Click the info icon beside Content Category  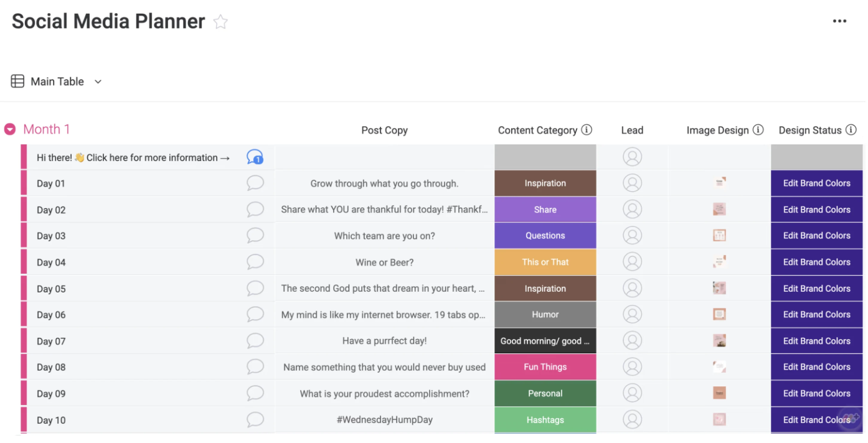click(586, 130)
